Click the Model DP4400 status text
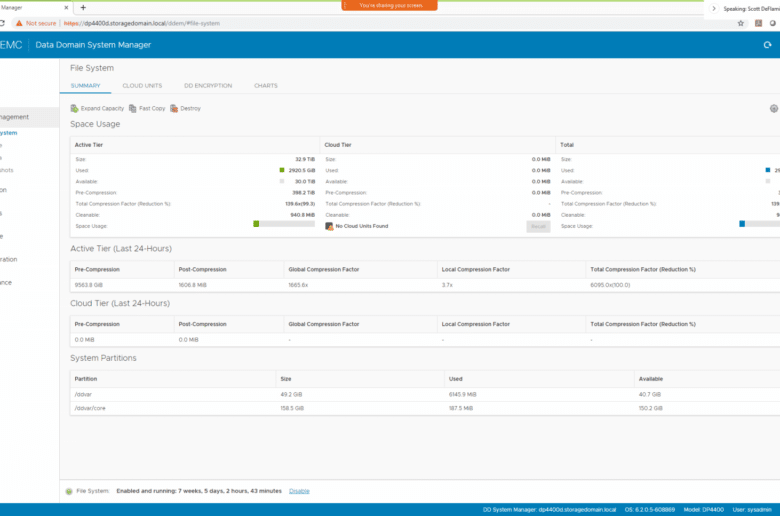The height and width of the screenshot is (516, 780). 703,510
